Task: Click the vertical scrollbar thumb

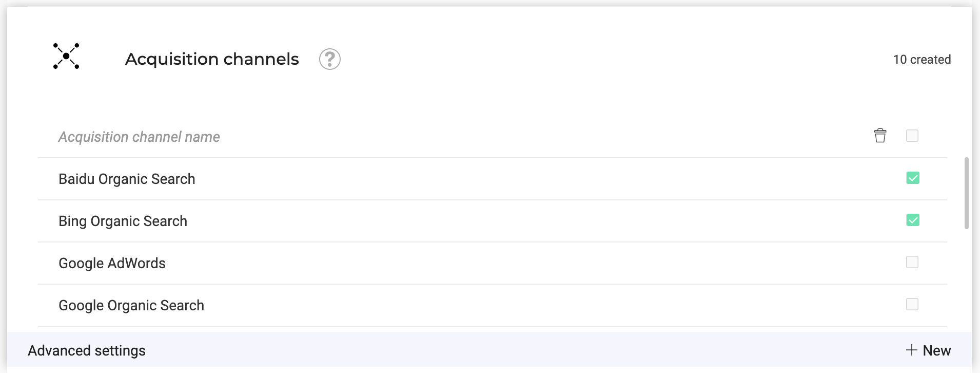Action: point(967,193)
